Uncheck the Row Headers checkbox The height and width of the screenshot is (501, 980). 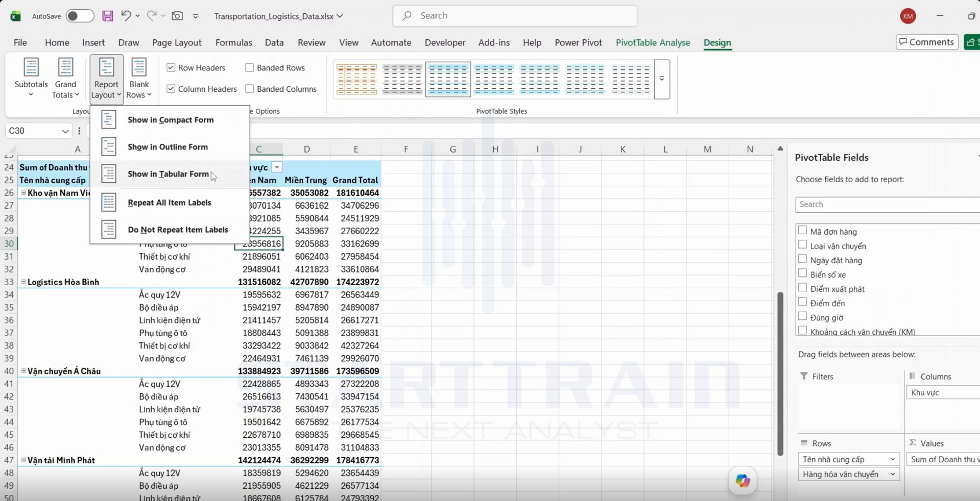[x=171, y=67]
